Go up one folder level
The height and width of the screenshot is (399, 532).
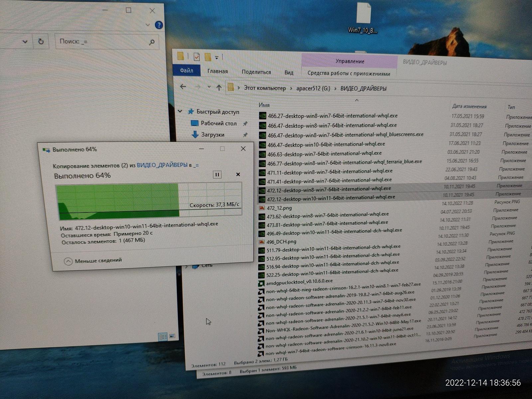[x=219, y=87]
